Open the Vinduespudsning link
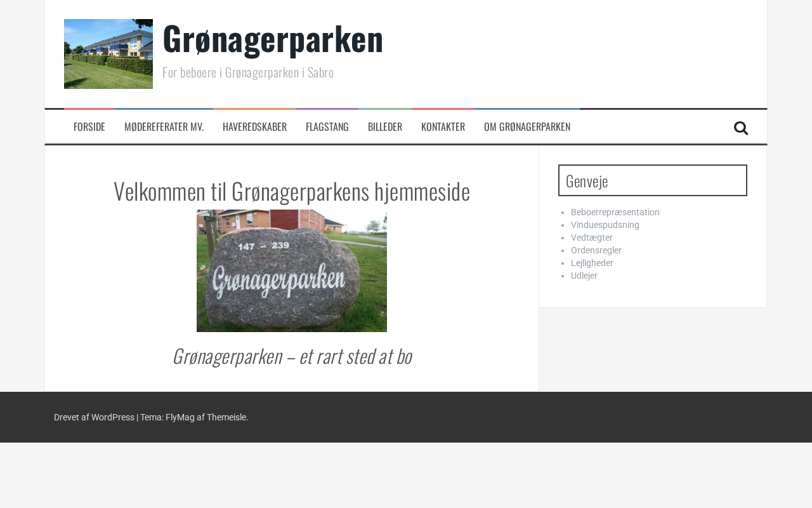Screen dimensions: 812x508 point(605,225)
